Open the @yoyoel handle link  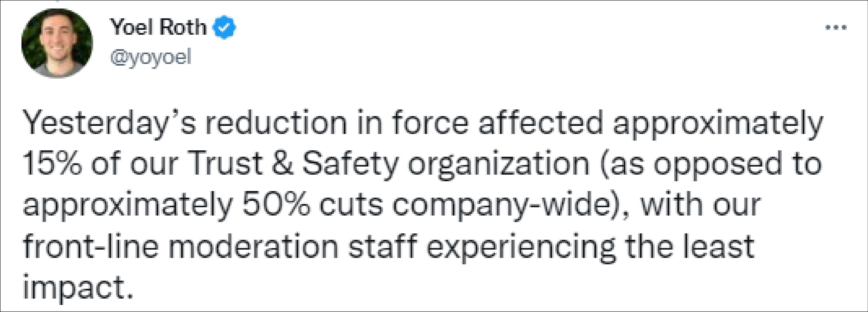coord(151,57)
